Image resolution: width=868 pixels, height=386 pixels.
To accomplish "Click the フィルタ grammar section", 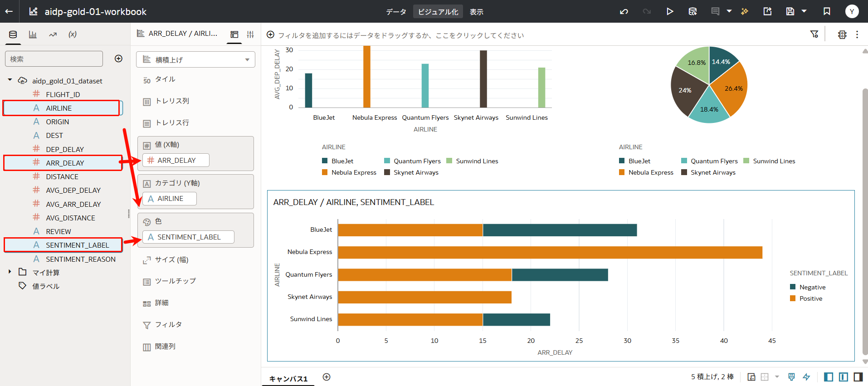I will pyautogui.click(x=169, y=324).
